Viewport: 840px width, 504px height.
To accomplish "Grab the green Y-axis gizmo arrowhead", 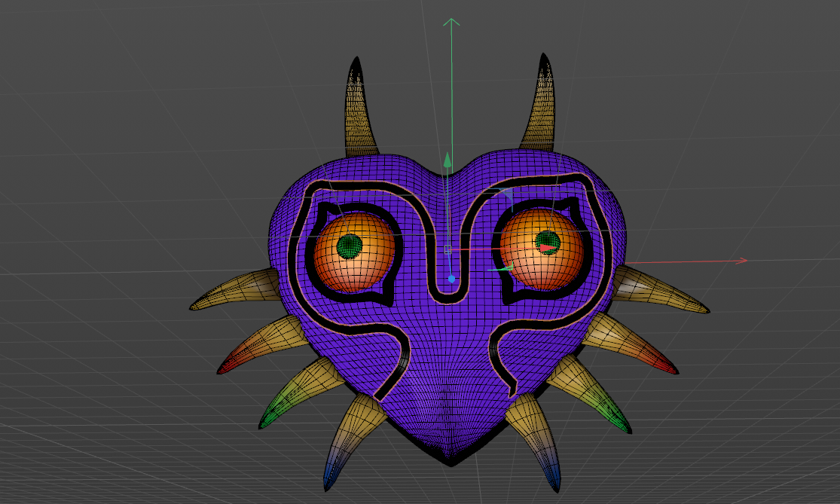I will (x=447, y=160).
